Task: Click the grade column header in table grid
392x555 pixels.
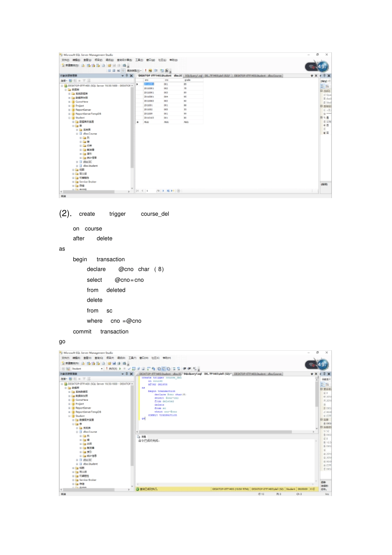Action: pyautogui.click(x=187, y=80)
